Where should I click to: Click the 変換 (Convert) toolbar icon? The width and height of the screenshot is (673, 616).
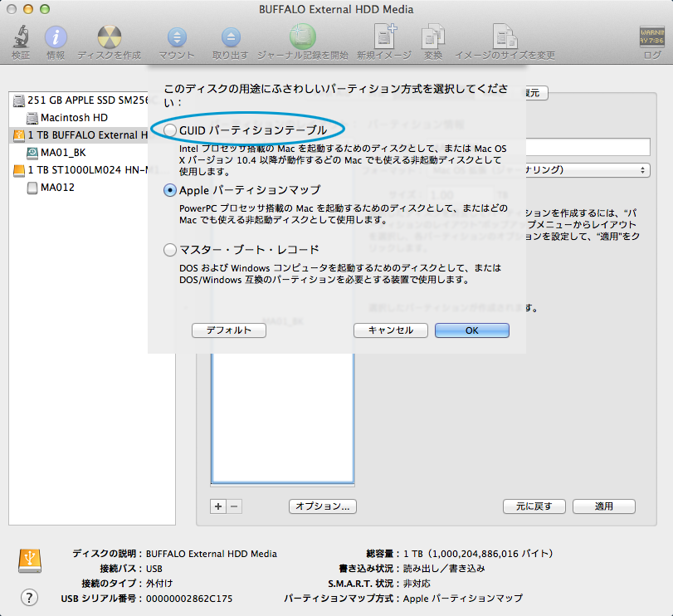click(x=432, y=37)
